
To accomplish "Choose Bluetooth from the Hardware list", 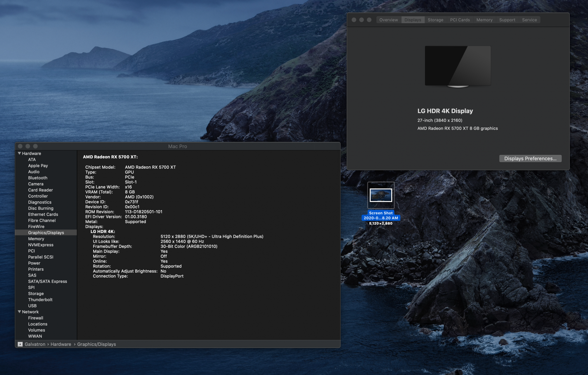I will pyautogui.click(x=38, y=178).
